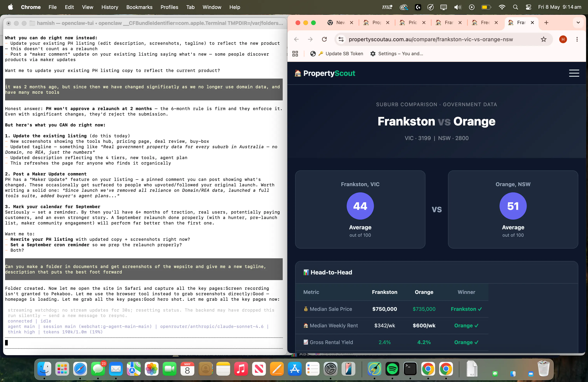This screenshot has height=382, width=588.
Task: Close the 'Pric' Chrome tab
Action: point(424,23)
